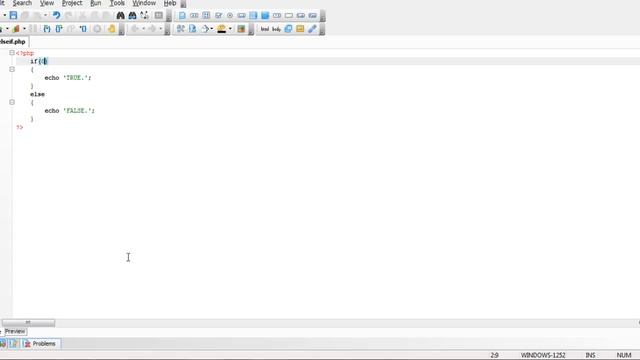The width and height of the screenshot is (640, 360).
Task: Click the grey column panel icon after Go to
Action: point(158,16)
